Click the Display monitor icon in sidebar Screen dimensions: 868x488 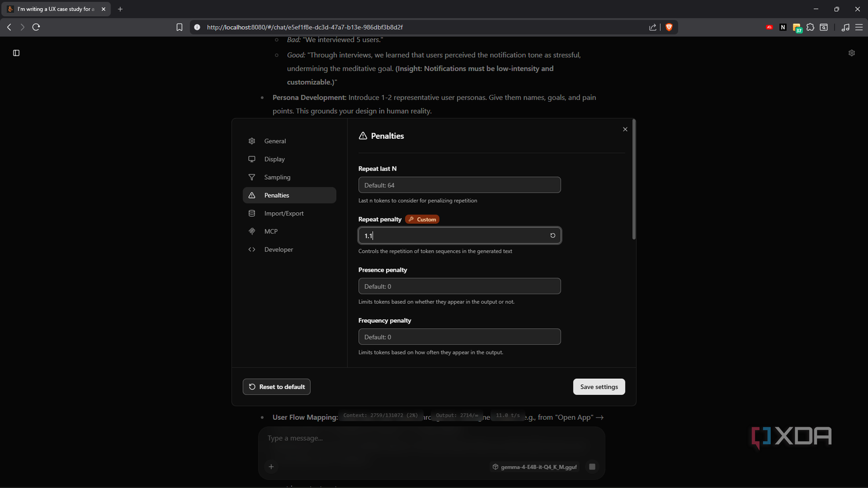(252, 159)
